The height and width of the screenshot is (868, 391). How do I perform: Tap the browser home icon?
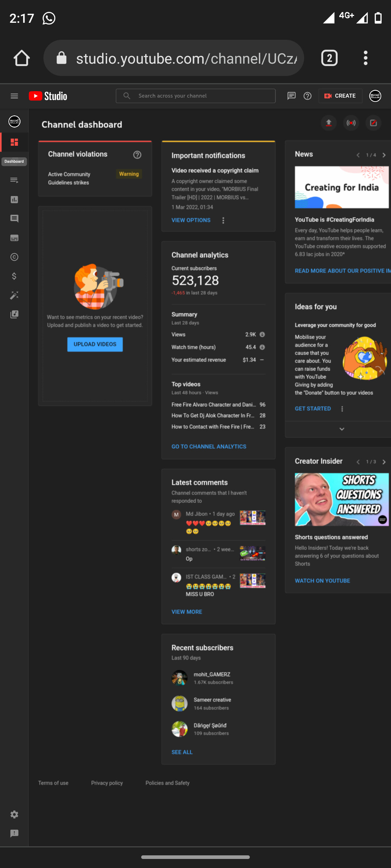[21, 58]
